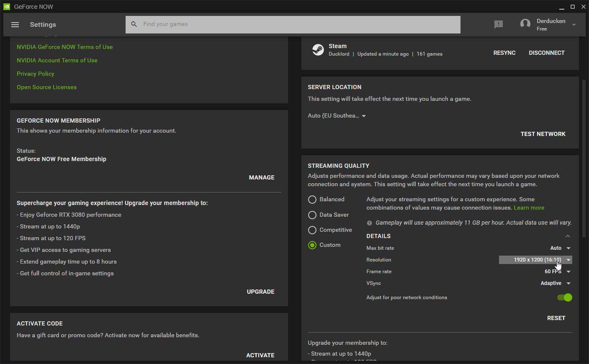Screen dimensions: 589x364
Task: Click the GeForce NOW app logo
Action: click(6, 7)
